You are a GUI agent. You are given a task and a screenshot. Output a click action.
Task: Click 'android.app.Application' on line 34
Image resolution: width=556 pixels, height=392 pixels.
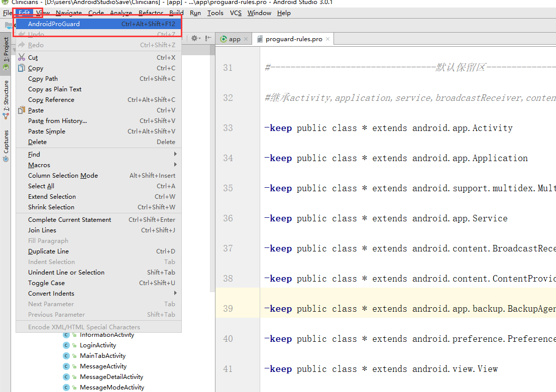click(x=470, y=158)
